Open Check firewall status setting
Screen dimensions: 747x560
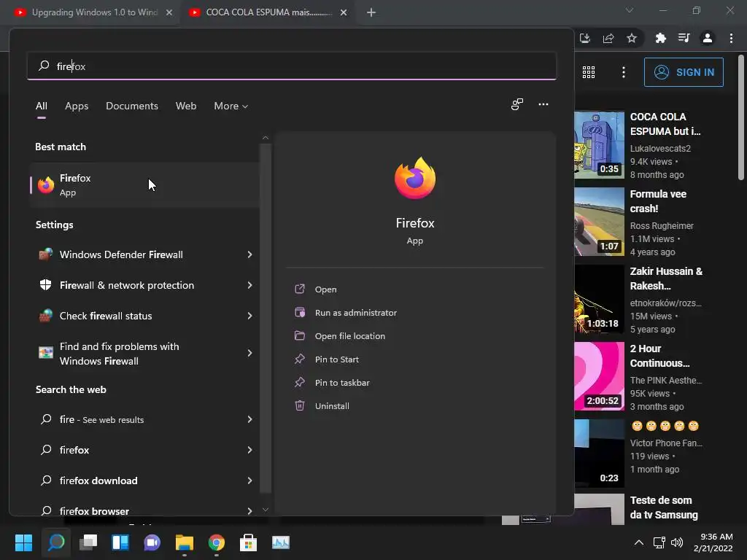(x=144, y=315)
